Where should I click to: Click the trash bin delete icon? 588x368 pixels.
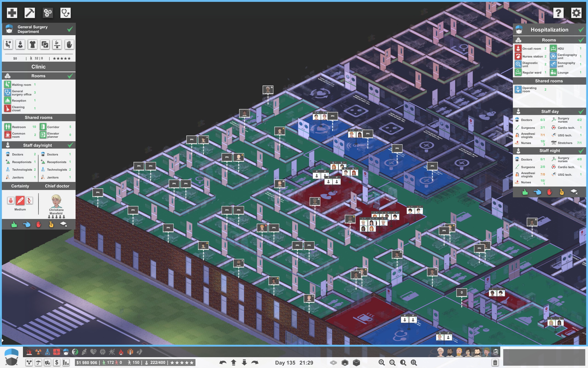click(495, 362)
